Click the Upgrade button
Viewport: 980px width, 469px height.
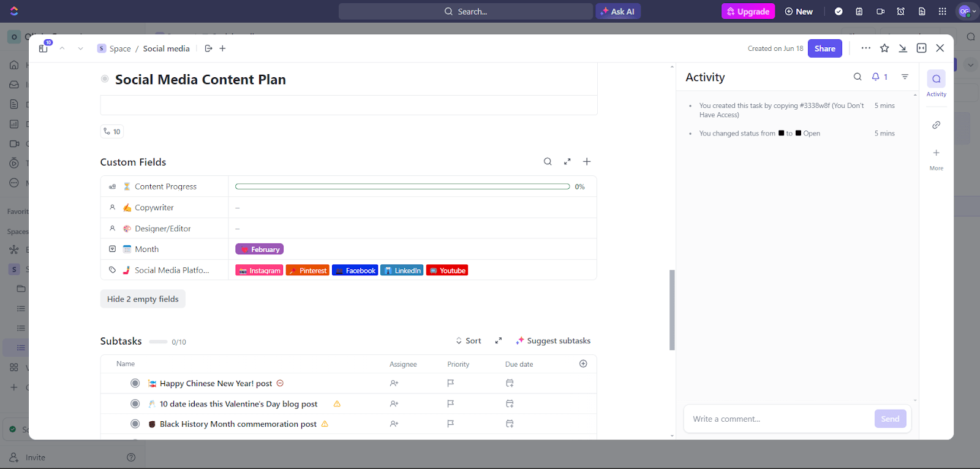tap(748, 12)
